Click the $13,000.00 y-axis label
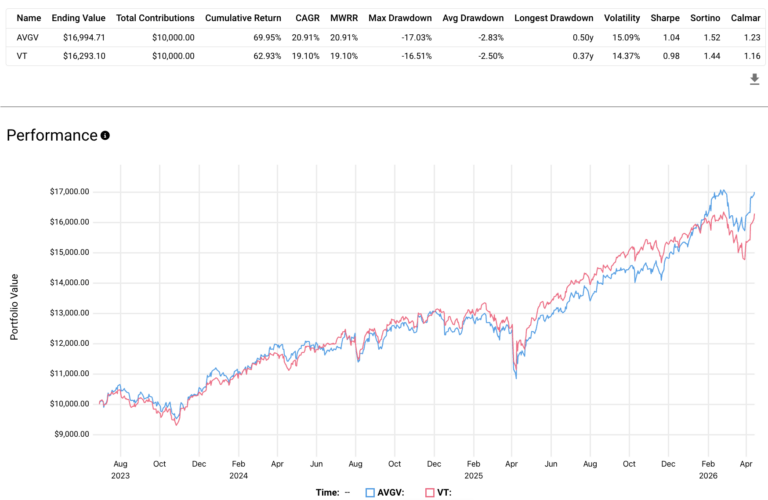Screen dimensions: 768x500 [70, 313]
